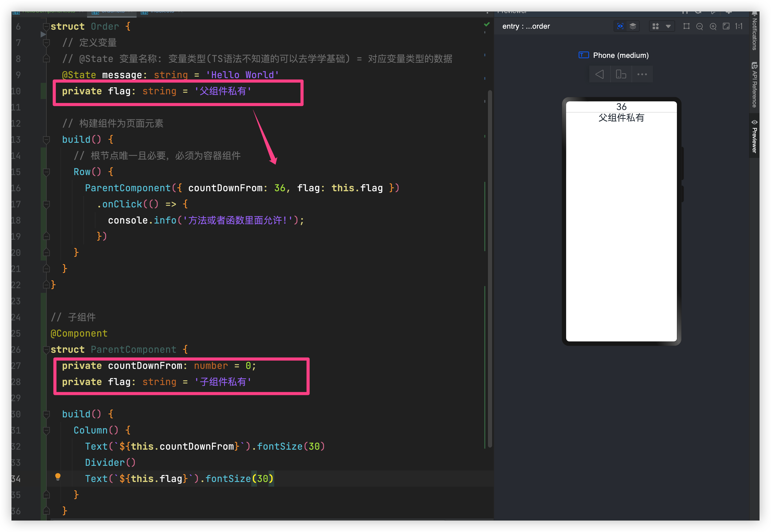Image resolution: width=771 pixels, height=532 pixels.
Task: Reset preview zoom to 1:1
Action: pyautogui.click(x=739, y=26)
